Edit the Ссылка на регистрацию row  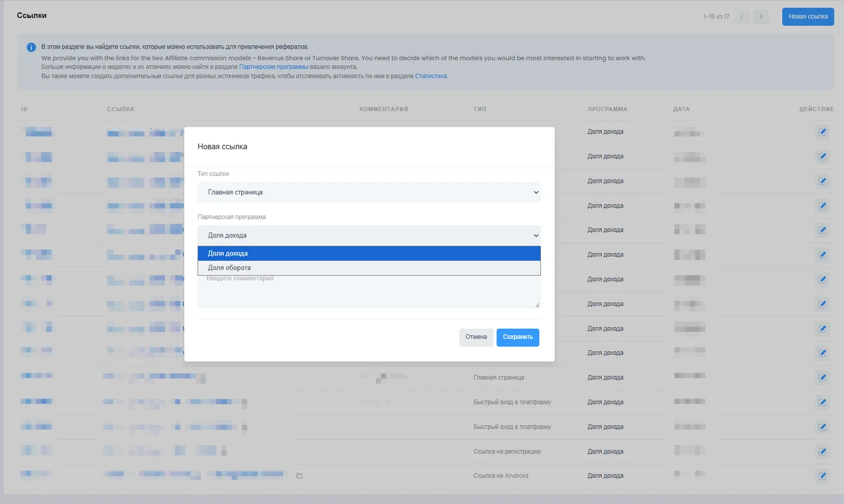(x=822, y=451)
